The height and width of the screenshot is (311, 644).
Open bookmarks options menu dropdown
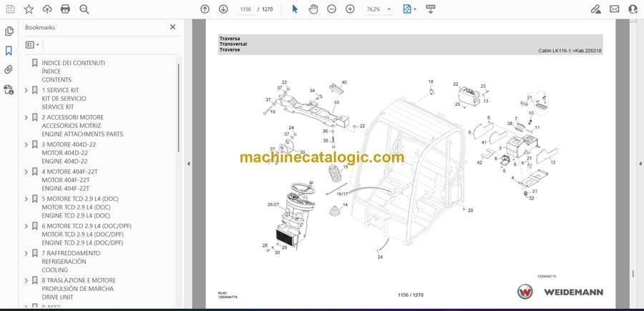[x=33, y=44]
